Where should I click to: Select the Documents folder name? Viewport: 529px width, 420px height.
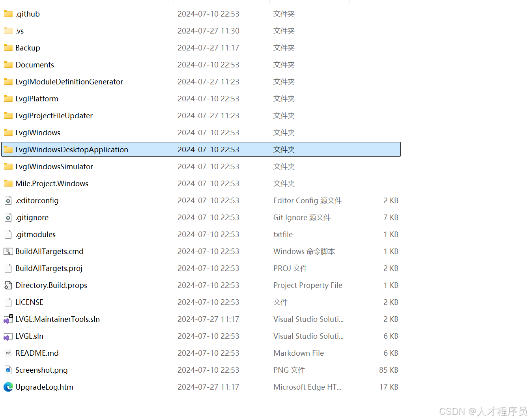tap(35, 65)
